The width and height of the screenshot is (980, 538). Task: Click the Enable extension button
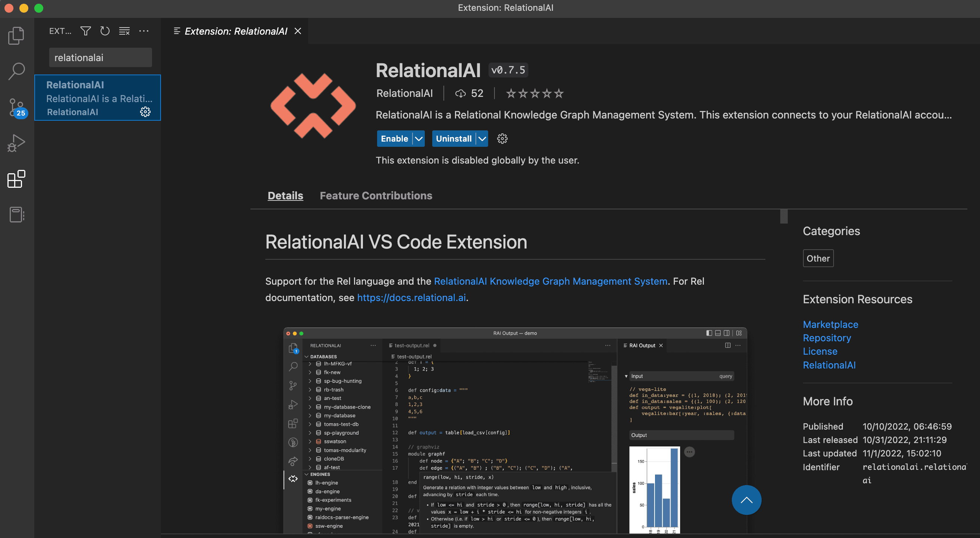(x=394, y=139)
